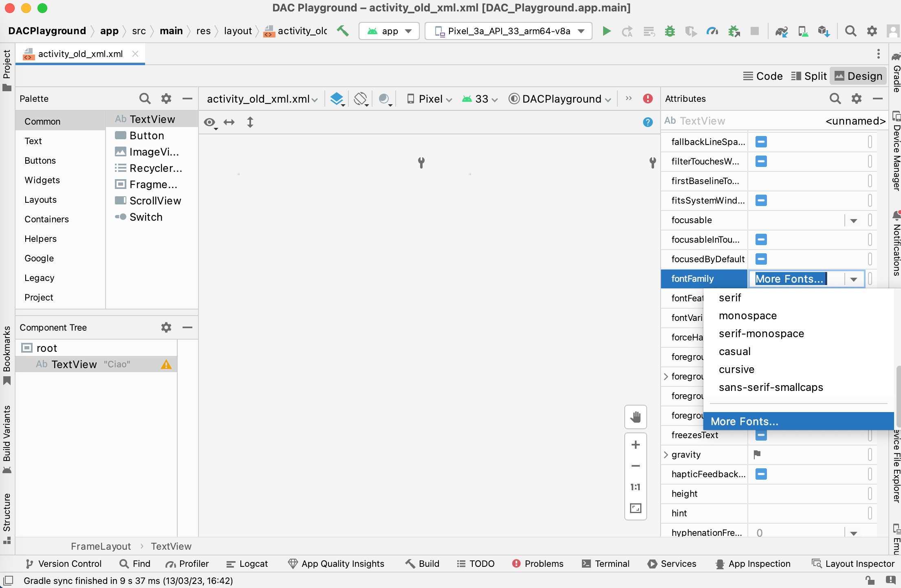Expand the fontFamily dropdown menu
901x588 pixels.
point(854,279)
